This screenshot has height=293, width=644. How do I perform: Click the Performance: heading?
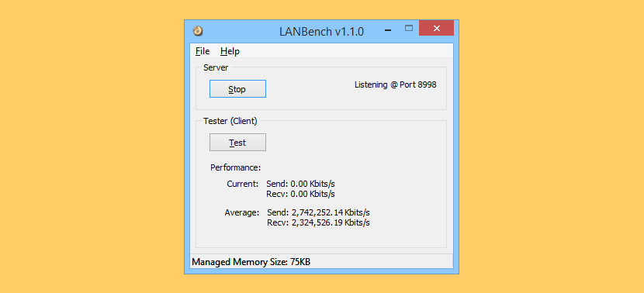click(x=236, y=167)
